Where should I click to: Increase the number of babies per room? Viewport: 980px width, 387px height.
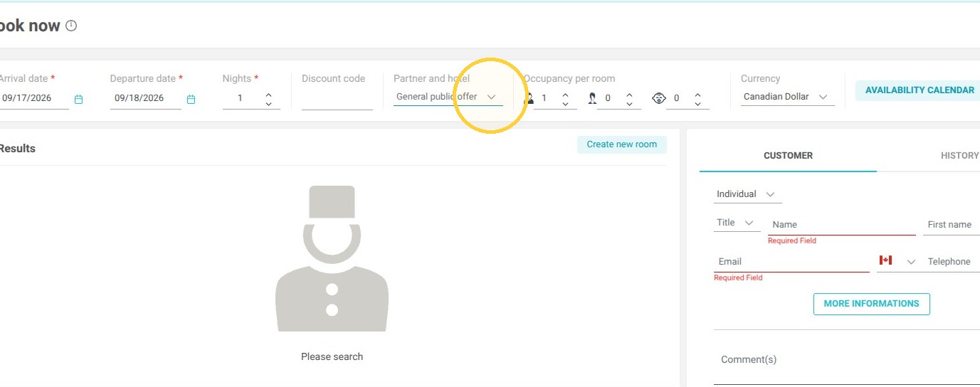697,94
